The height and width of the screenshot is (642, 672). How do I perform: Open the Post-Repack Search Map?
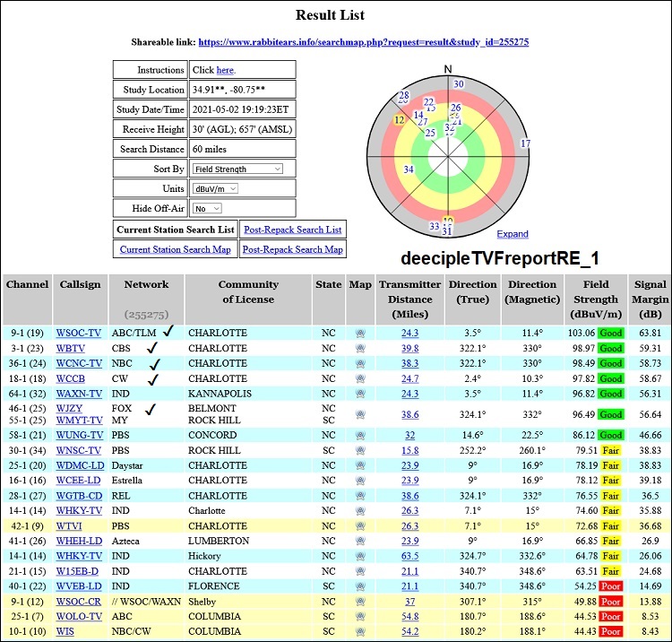[x=292, y=249]
